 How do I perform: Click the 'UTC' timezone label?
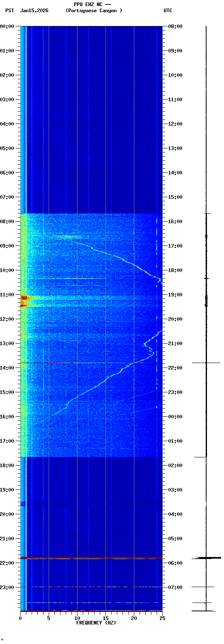tap(168, 11)
